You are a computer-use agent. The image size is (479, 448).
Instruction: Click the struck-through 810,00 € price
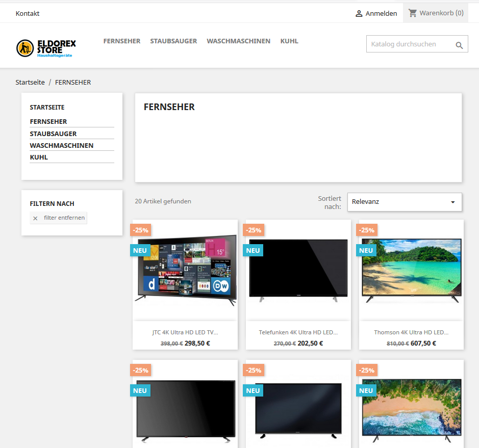(398, 344)
